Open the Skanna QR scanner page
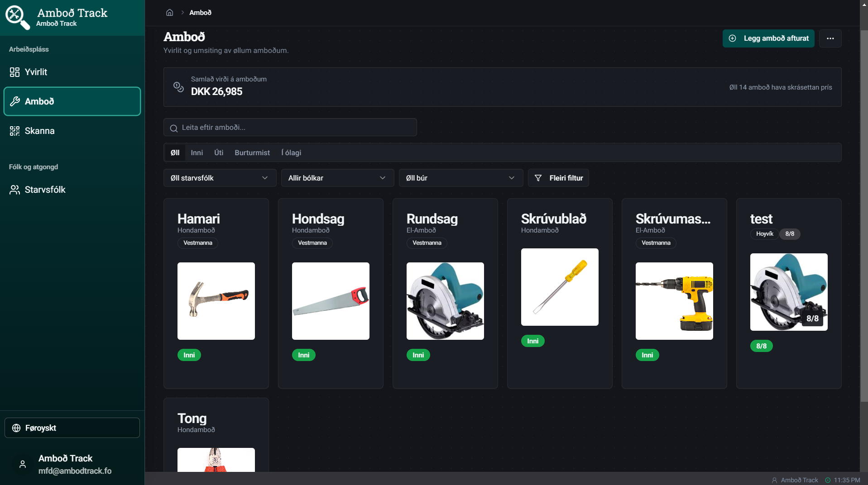 tap(72, 131)
